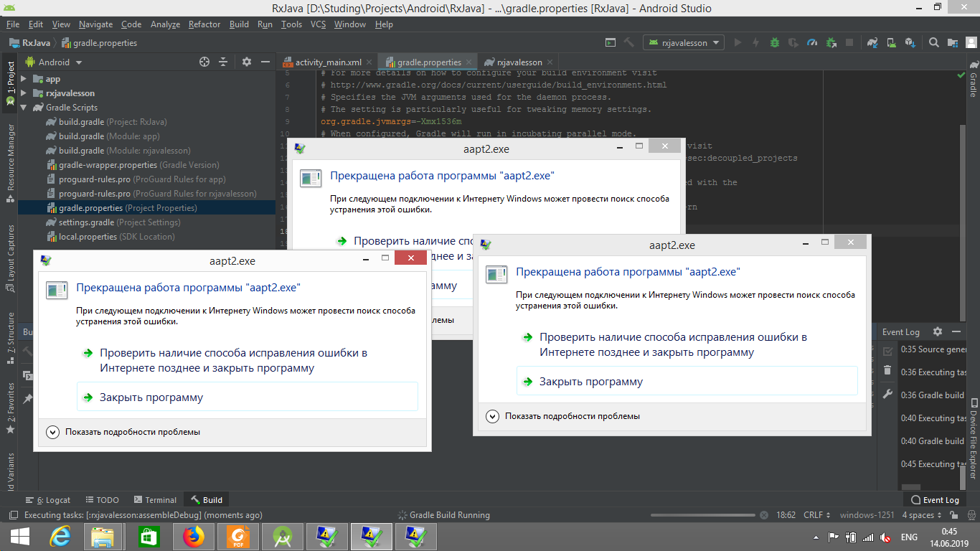Click the green Run triangle button
Screen dimensions: 980x551
click(x=737, y=42)
